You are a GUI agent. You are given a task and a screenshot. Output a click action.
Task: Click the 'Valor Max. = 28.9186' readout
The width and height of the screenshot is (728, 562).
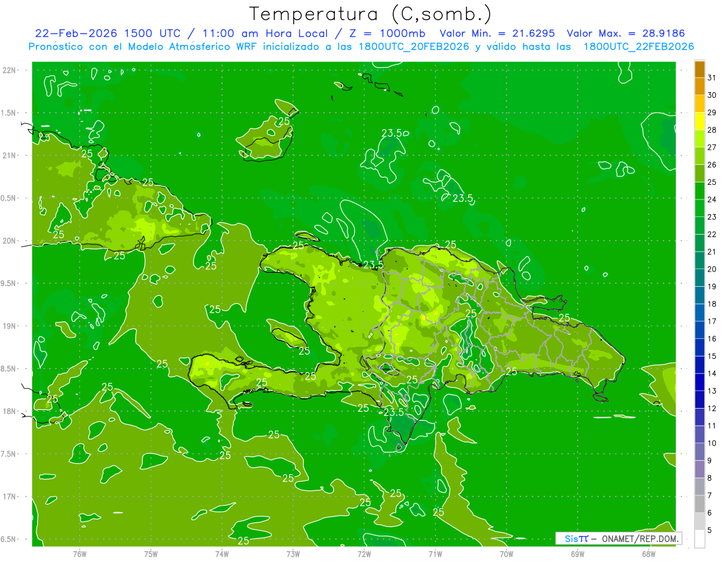click(x=625, y=33)
